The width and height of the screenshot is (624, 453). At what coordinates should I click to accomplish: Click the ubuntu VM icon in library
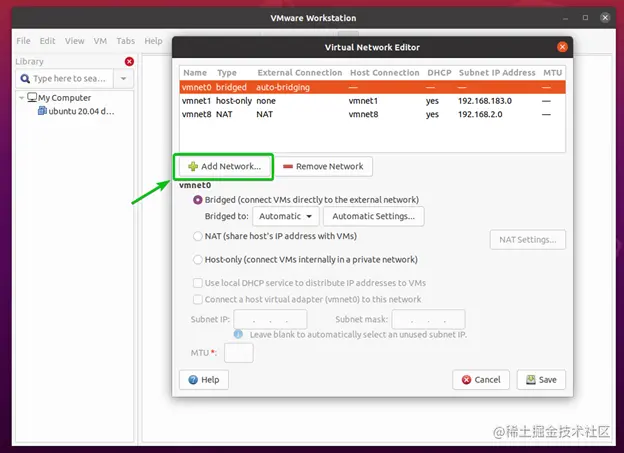[42, 111]
